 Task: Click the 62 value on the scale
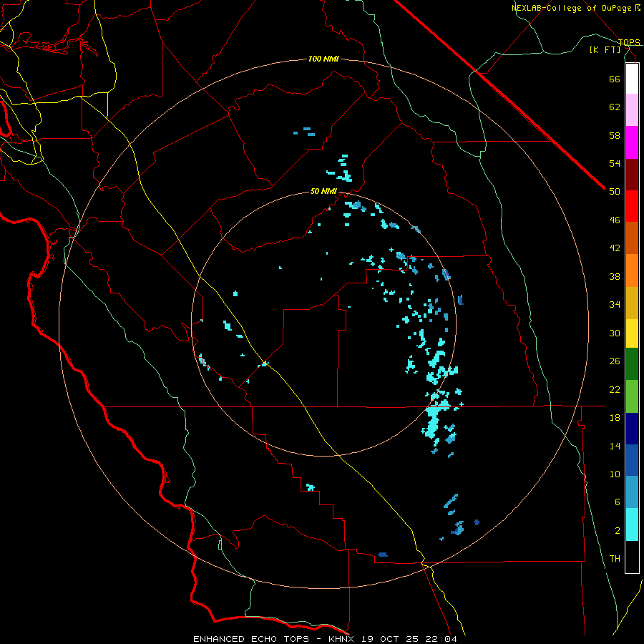click(x=615, y=107)
